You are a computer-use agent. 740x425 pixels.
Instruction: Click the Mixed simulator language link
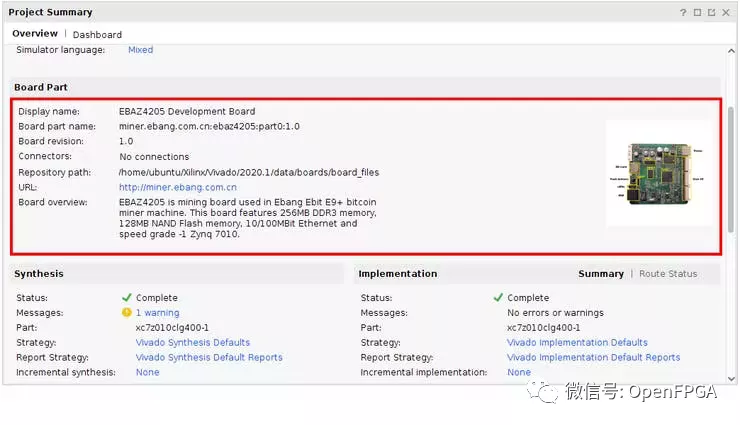pos(141,50)
